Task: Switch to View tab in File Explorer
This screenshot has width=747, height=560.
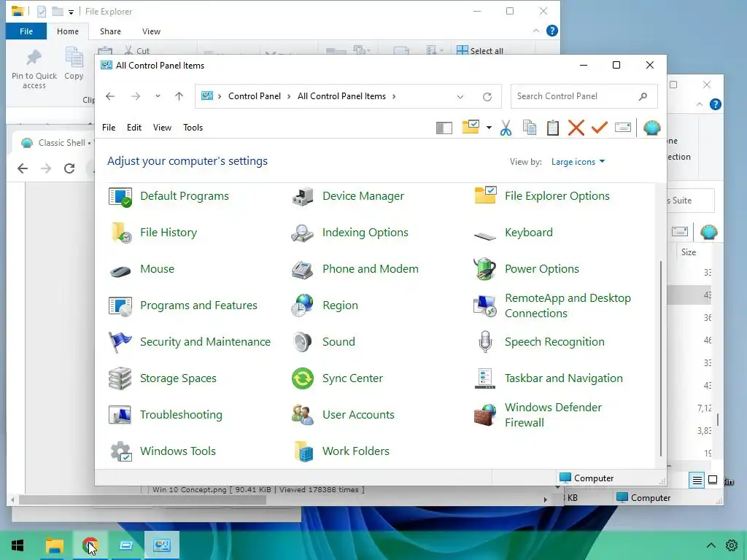Action: (151, 31)
